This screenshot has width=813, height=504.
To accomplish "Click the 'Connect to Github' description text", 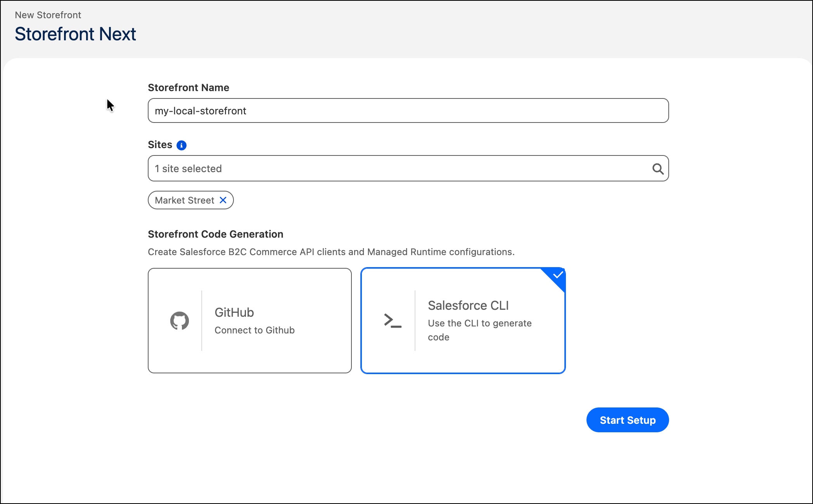I will point(254,330).
